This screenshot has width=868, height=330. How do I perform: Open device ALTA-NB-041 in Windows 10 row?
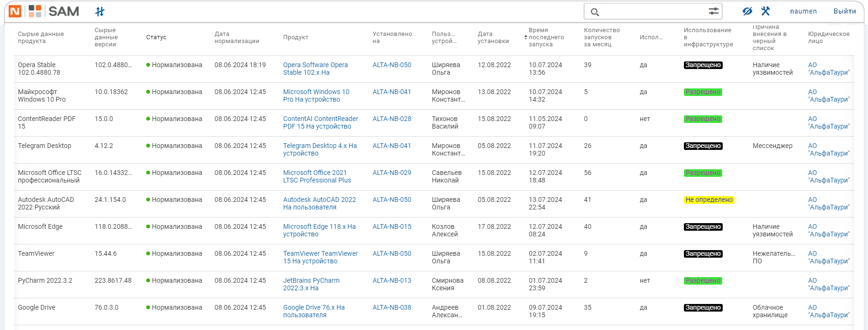click(x=392, y=92)
